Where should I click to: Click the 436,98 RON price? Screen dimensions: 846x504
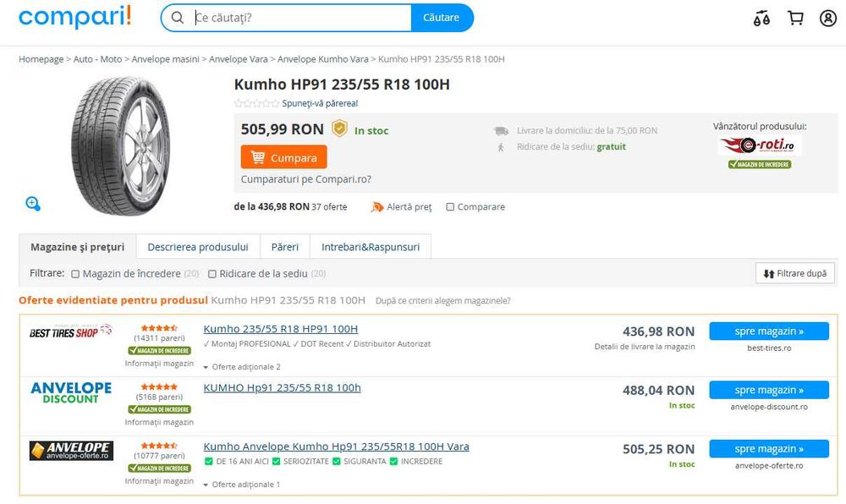pos(659,331)
